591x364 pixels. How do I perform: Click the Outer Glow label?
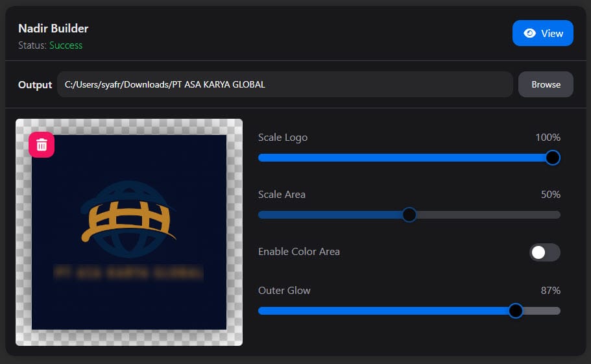pyautogui.click(x=284, y=291)
